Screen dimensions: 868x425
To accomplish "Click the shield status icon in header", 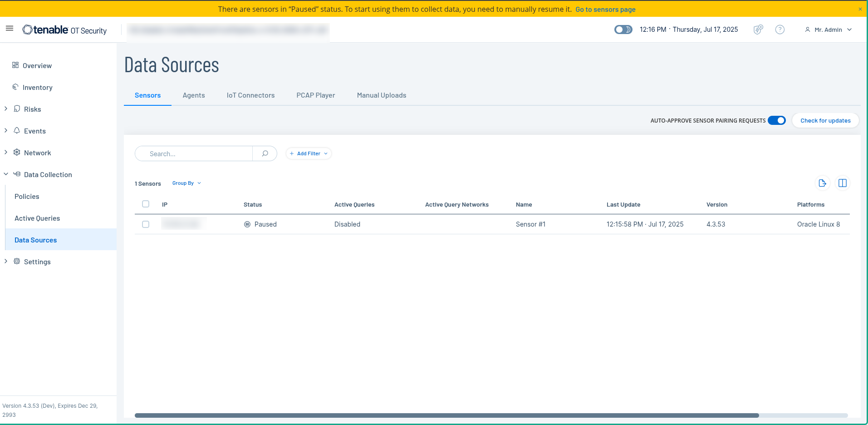I will click(x=758, y=30).
